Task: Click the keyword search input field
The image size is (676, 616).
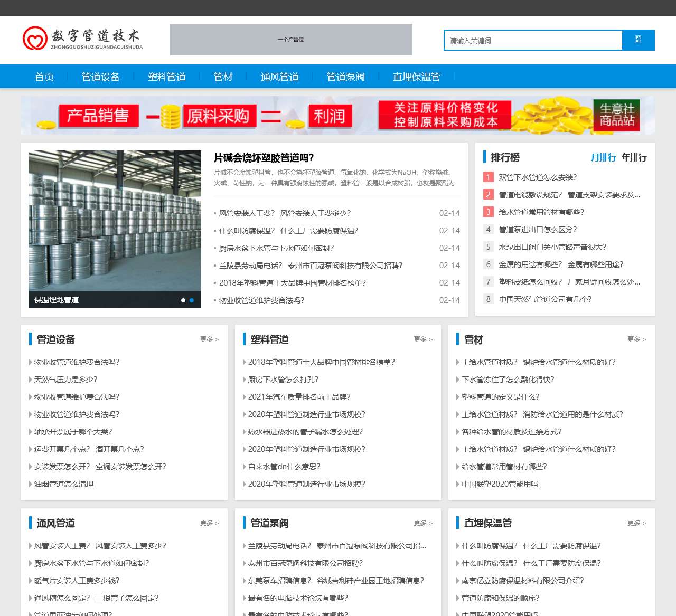Action: tap(533, 41)
